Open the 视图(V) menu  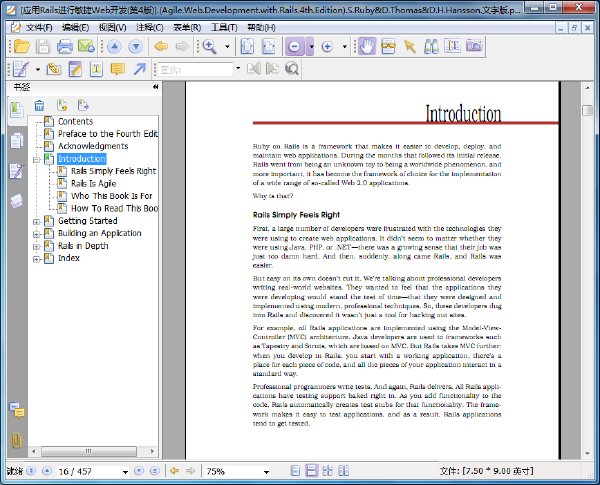pyautogui.click(x=112, y=28)
